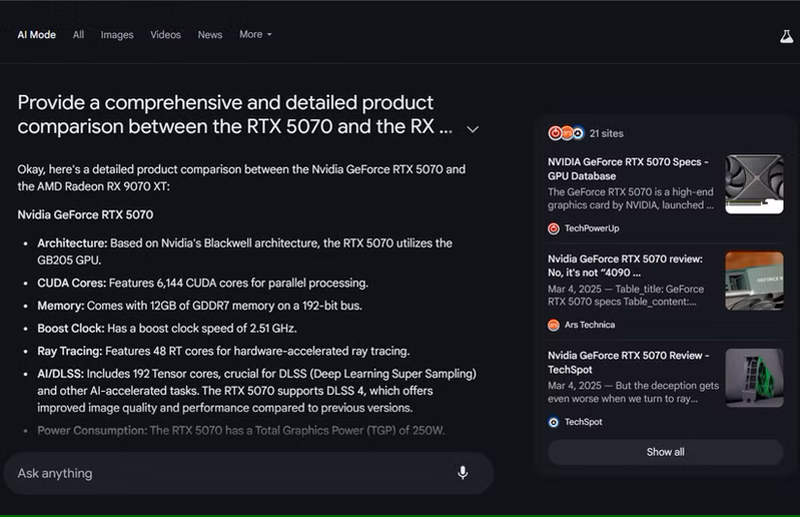800x517 pixels.
Task: Expand the truncated query with chevron
Action: (x=473, y=129)
